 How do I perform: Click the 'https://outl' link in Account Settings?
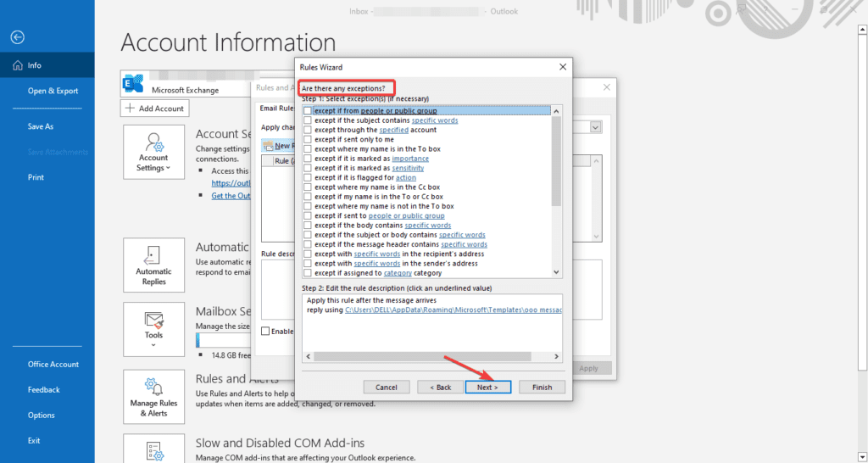pos(231,183)
